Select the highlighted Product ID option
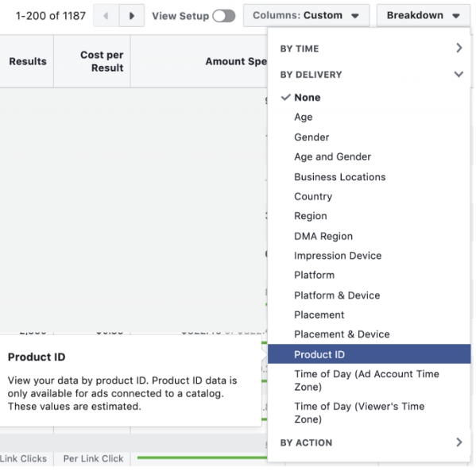 click(370, 354)
